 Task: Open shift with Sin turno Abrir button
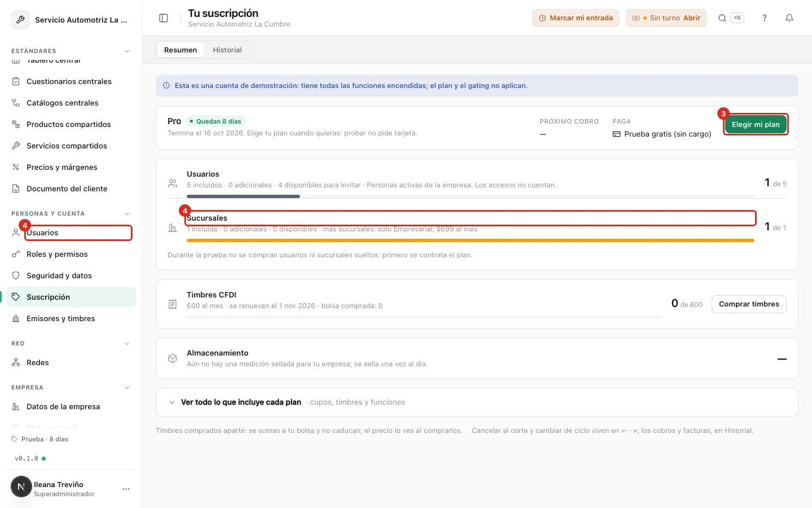click(x=666, y=18)
